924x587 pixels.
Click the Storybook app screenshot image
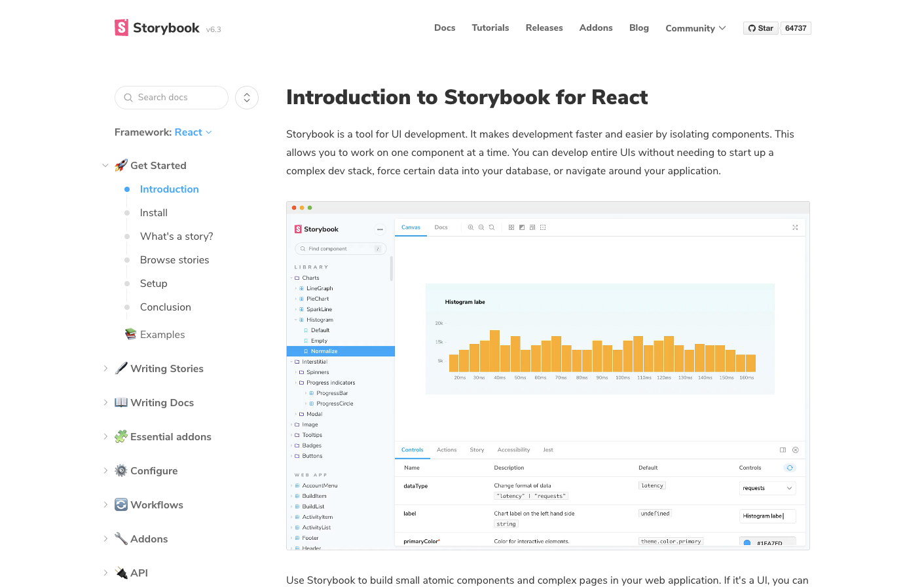[548, 375]
